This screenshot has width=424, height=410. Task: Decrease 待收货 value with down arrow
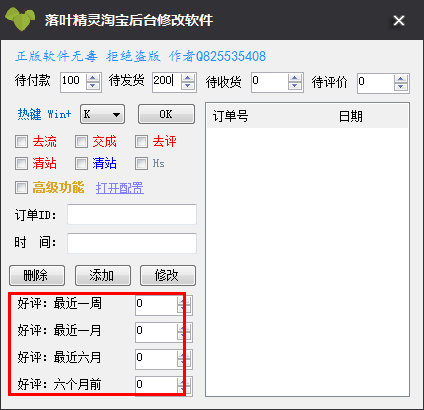click(x=295, y=86)
